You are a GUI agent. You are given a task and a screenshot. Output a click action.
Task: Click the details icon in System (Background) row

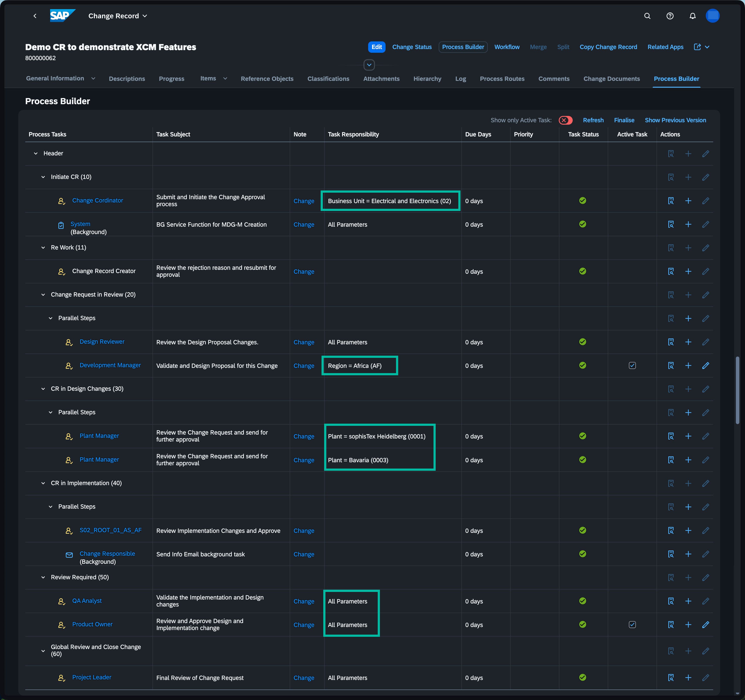click(671, 224)
